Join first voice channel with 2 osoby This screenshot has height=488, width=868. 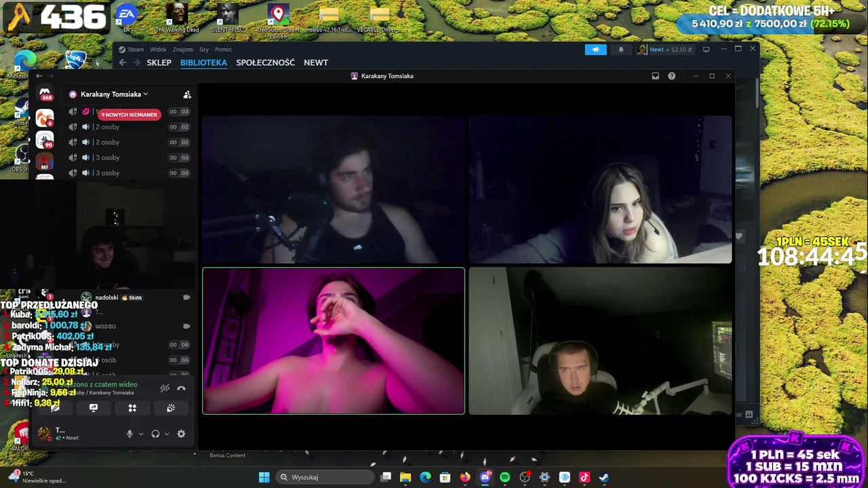click(x=130, y=127)
